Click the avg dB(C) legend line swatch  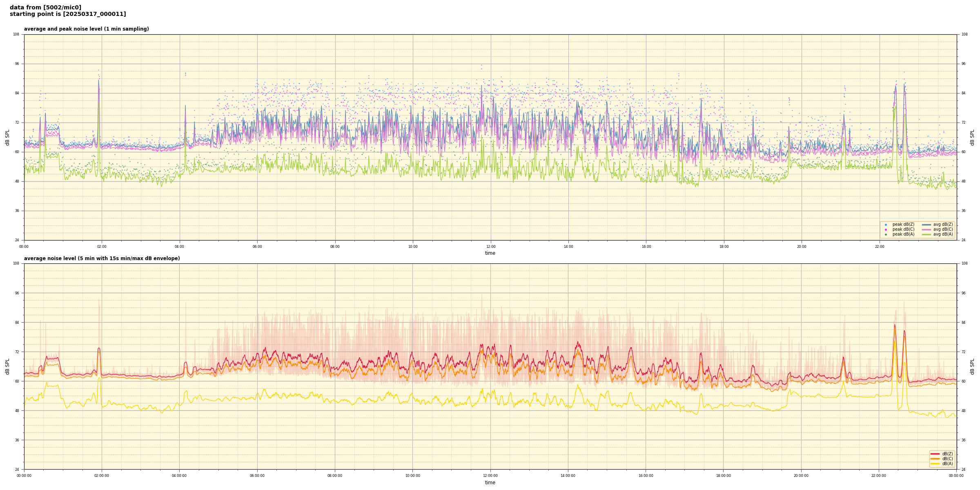point(926,229)
